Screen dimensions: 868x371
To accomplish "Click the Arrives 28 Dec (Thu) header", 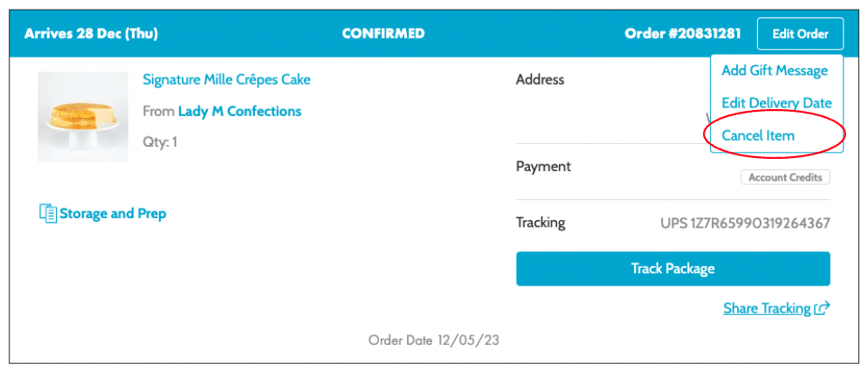I will (91, 34).
